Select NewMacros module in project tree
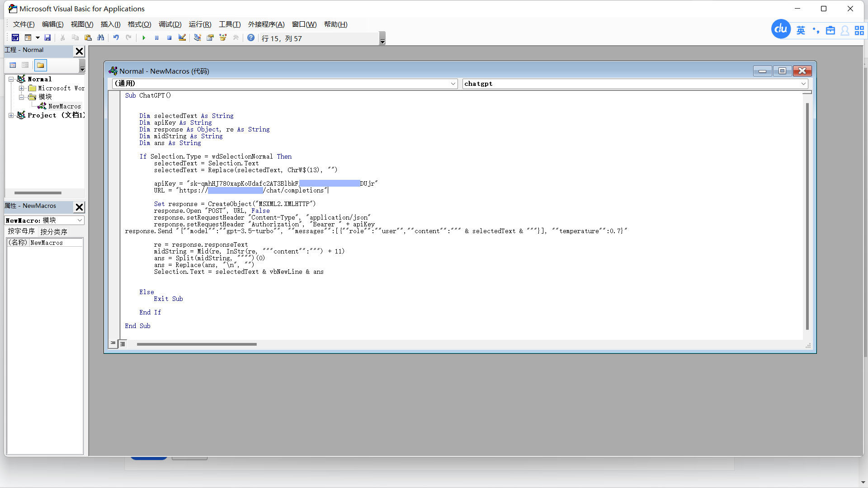The width and height of the screenshot is (868, 488). (65, 106)
